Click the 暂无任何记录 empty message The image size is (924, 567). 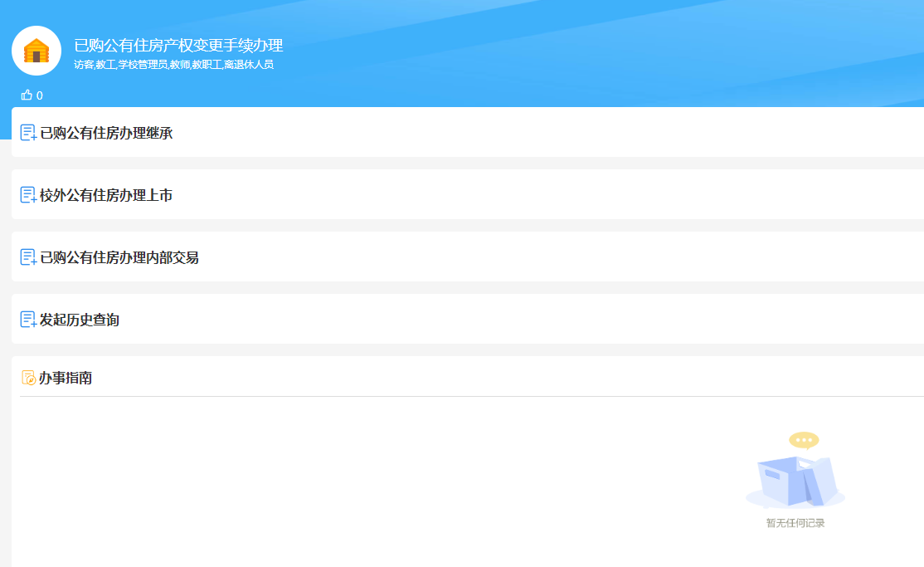tap(795, 523)
